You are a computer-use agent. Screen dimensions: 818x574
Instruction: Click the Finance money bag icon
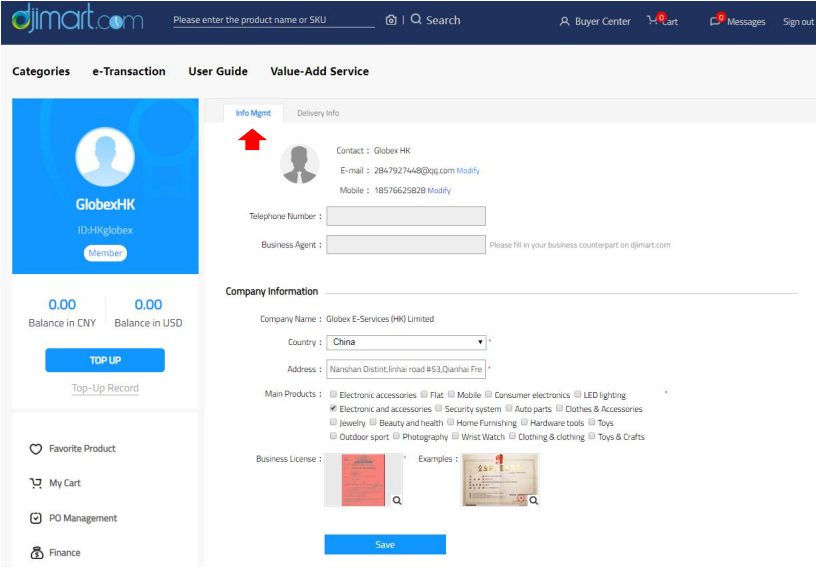click(x=36, y=553)
